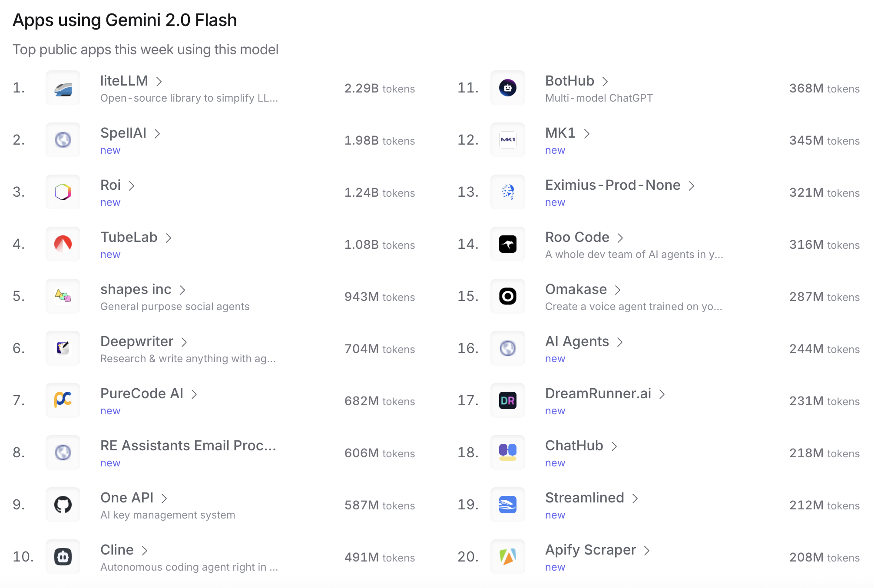Open the shapes inc app link
Viewport: 874px width, 588px height.
[136, 290]
